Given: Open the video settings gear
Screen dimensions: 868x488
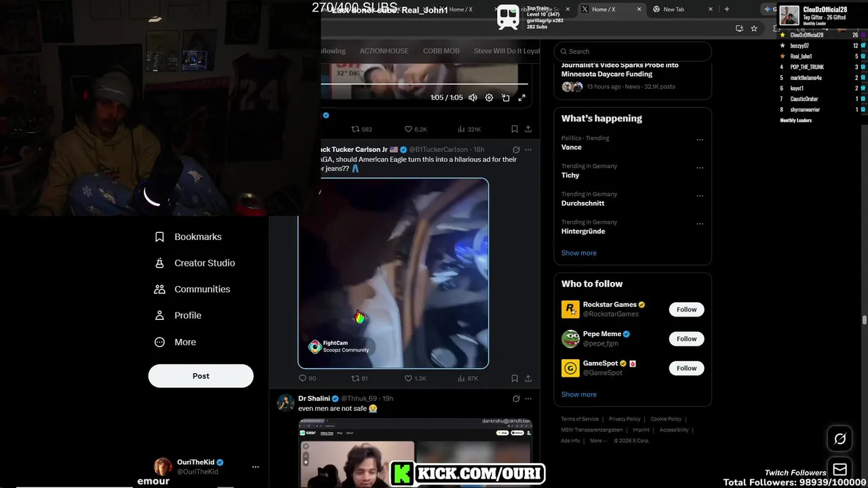Looking at the screenshot, I should (489, 98).
